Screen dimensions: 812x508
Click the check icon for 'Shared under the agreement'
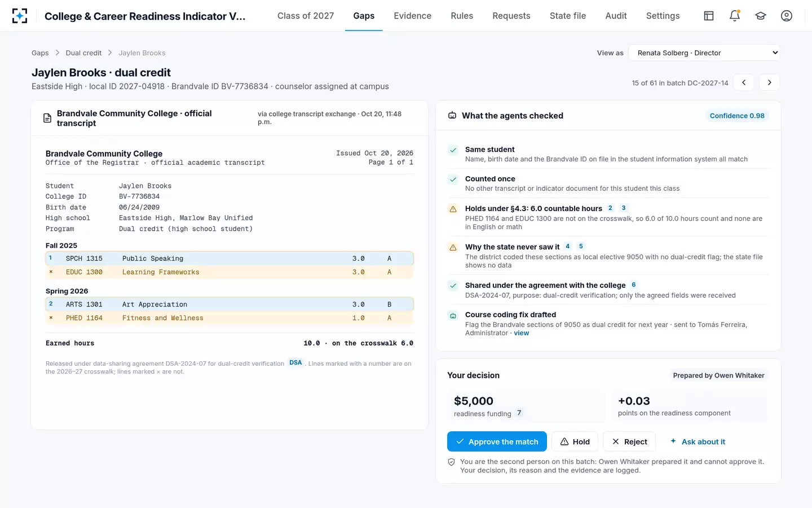click(x=453, y=286)
